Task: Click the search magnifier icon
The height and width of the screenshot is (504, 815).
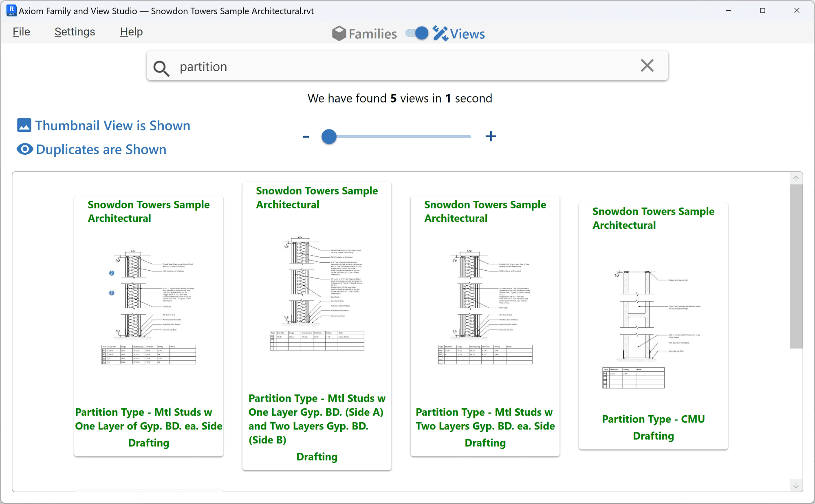Action: tap(161, 68)
